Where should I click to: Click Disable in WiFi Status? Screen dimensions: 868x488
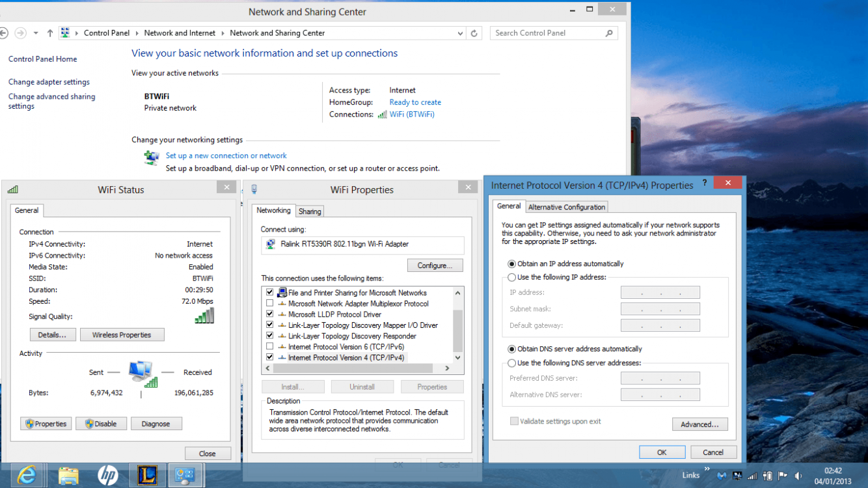point(101,424)
